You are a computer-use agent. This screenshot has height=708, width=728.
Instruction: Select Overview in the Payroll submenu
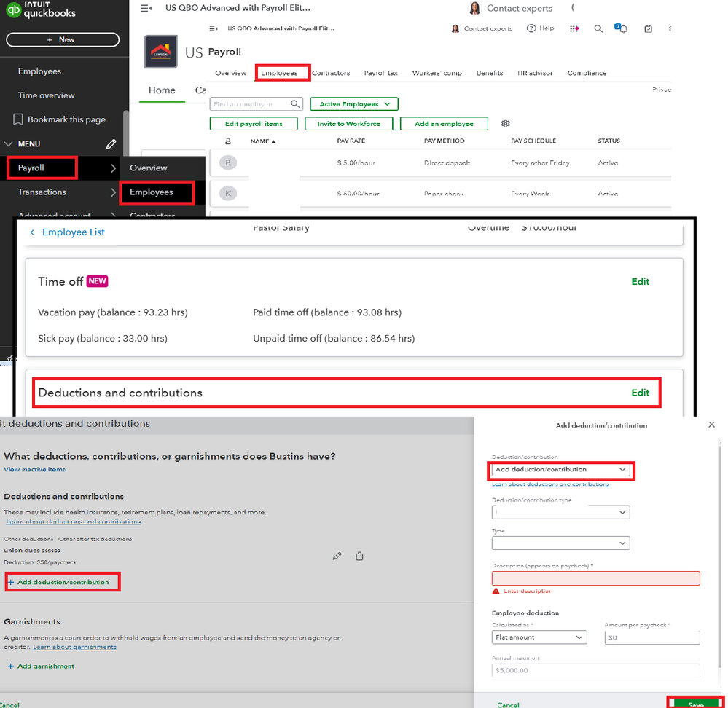pyautogui.click(x=148, y=168)
